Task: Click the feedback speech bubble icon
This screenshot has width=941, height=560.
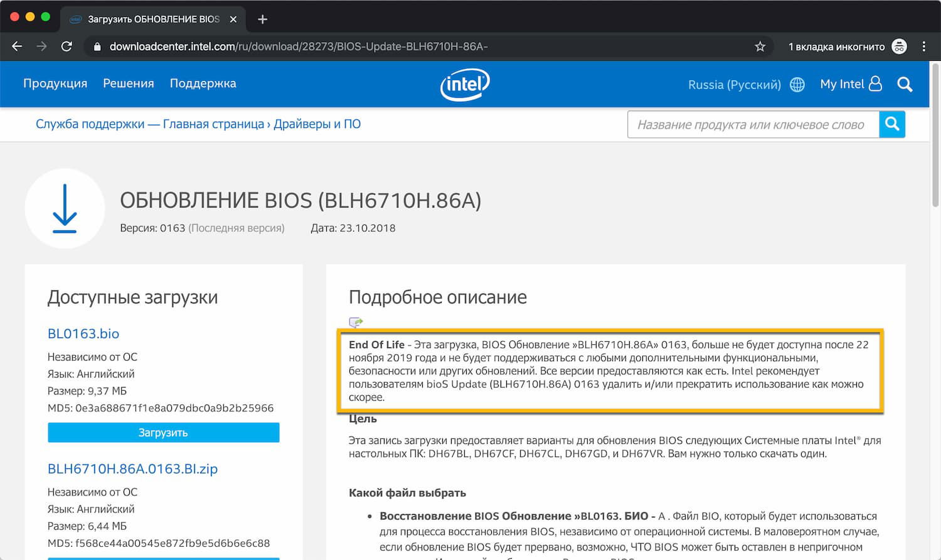Action: (x=357, y=322)
